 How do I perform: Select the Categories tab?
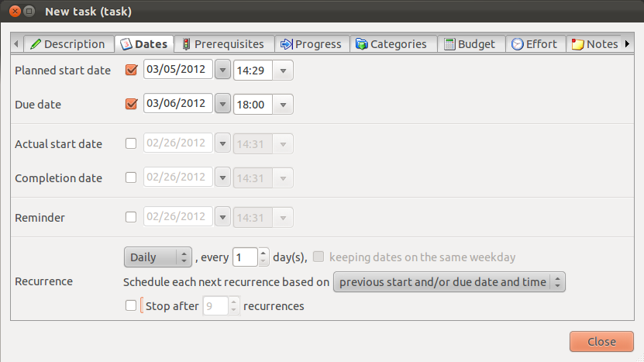393,44
